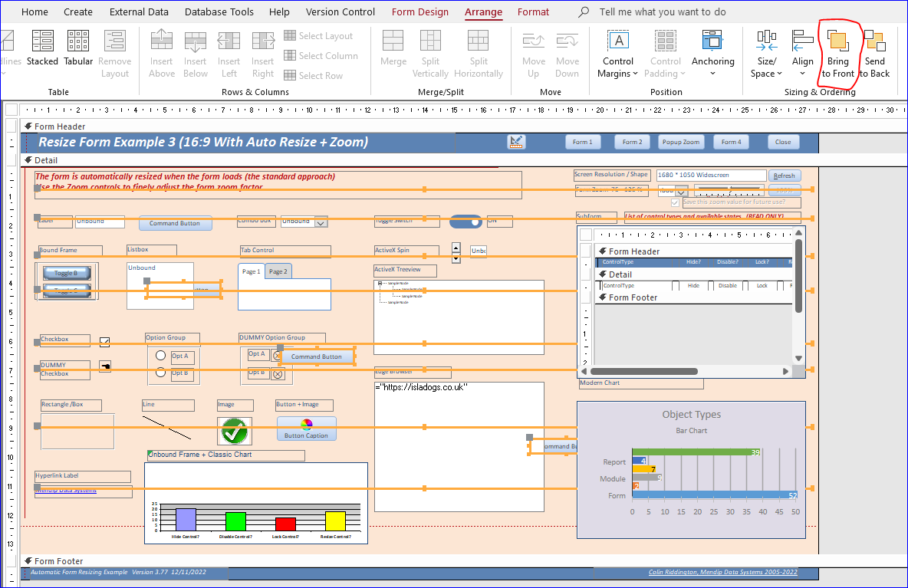This screenshot has width=908, height=588.
Task: Select the Popup Zoom button
Action: 681,142
